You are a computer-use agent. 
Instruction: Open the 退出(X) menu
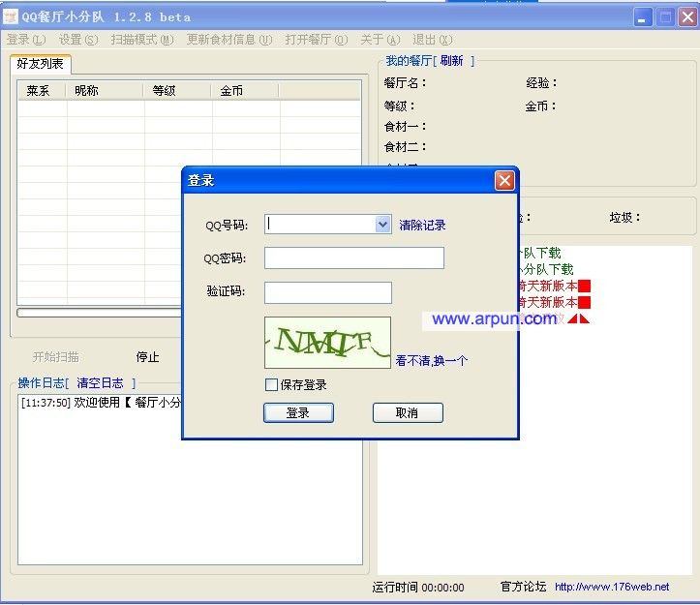point(433,40)
